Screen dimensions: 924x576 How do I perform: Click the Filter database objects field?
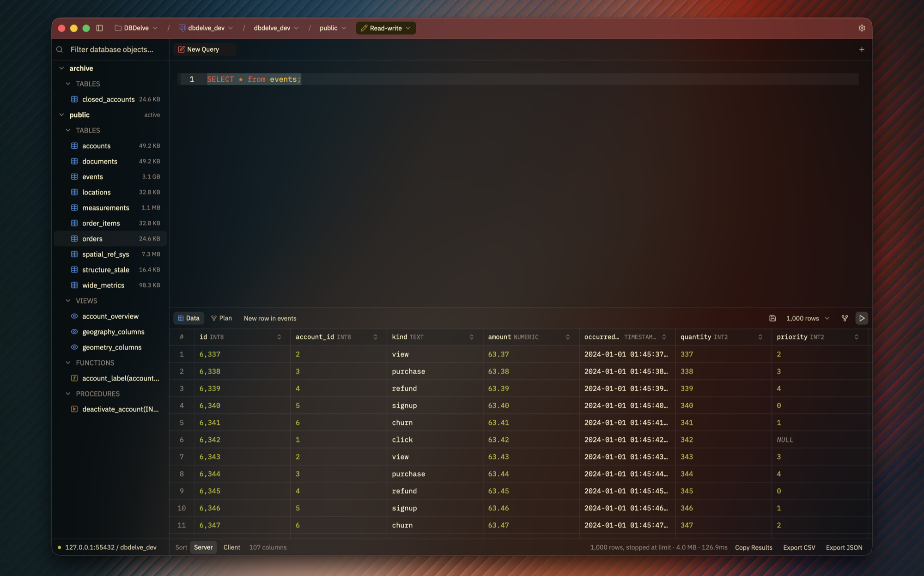[111, 49]
